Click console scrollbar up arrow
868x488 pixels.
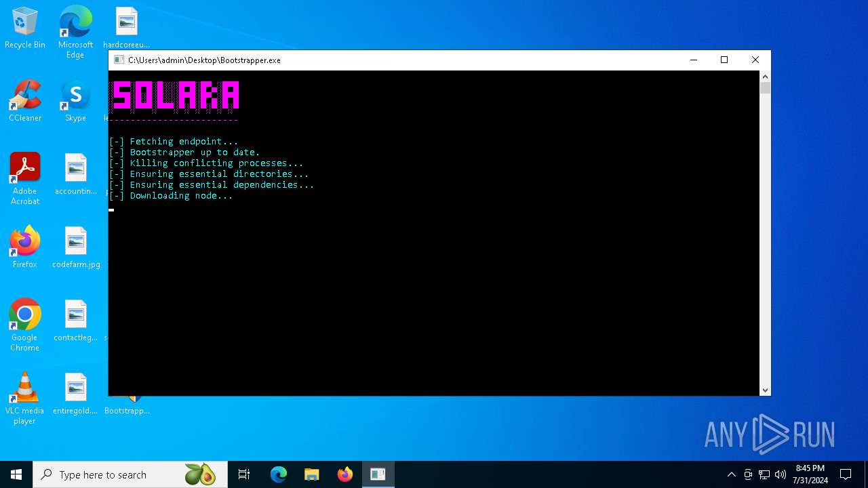click(x=765, y=76)
